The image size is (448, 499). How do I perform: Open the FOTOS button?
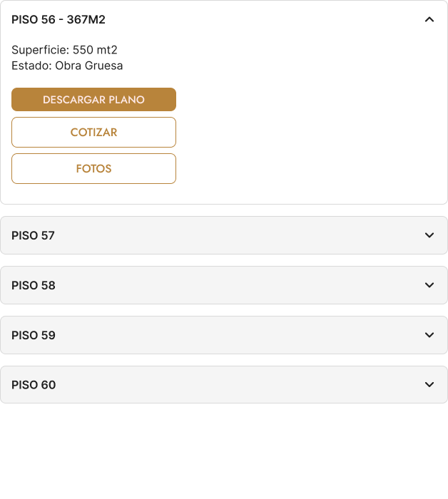[93, 169]
